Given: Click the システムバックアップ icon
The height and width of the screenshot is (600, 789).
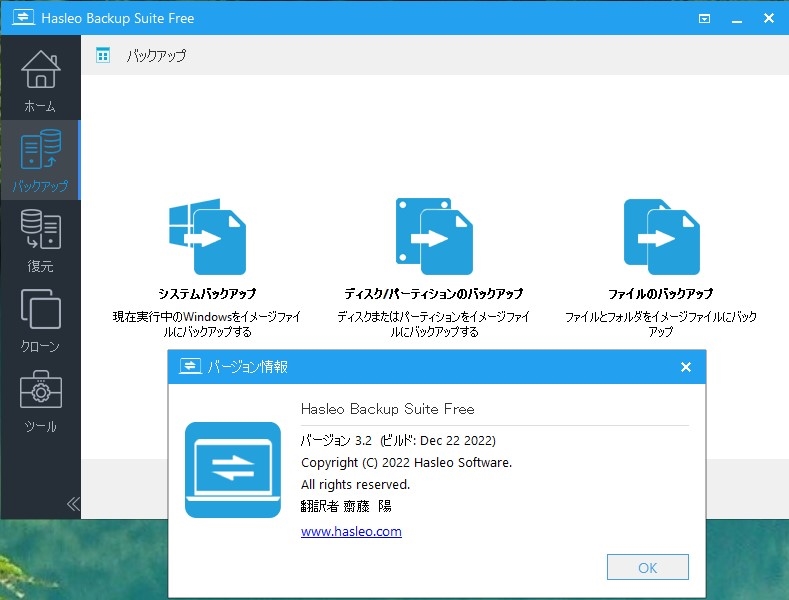Looking at the screenshot, I should click(x=207, y=237).
